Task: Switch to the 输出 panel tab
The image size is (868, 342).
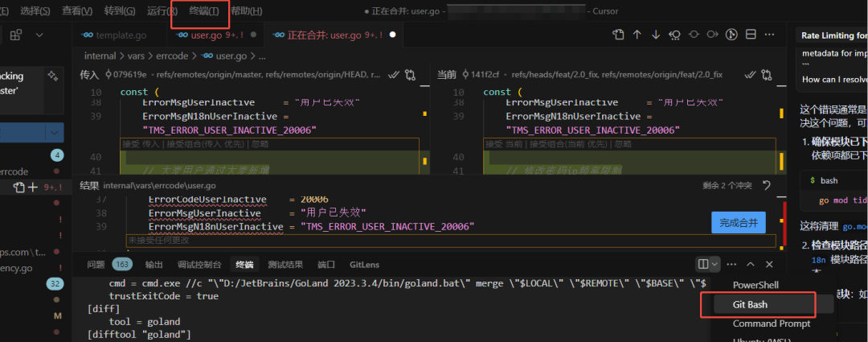Action: (x=154, y=265)
